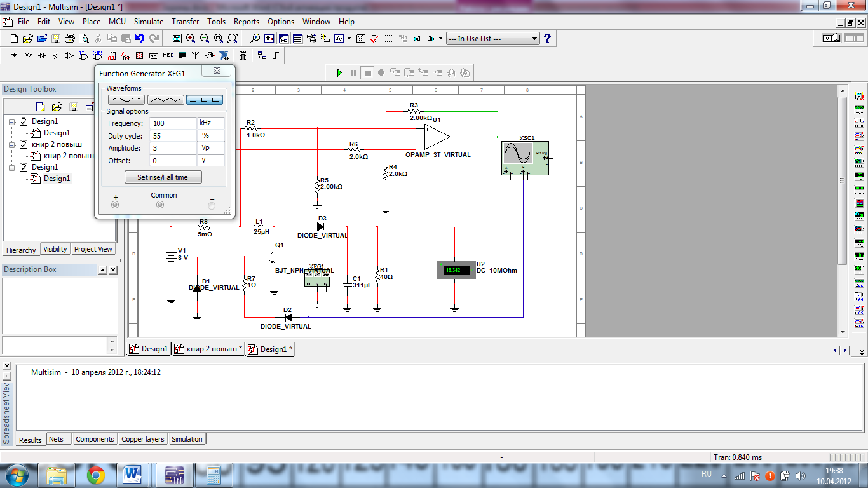This screenshot has height=488, width=868.
Task: Open the Place menu
Action: point(92,22)
